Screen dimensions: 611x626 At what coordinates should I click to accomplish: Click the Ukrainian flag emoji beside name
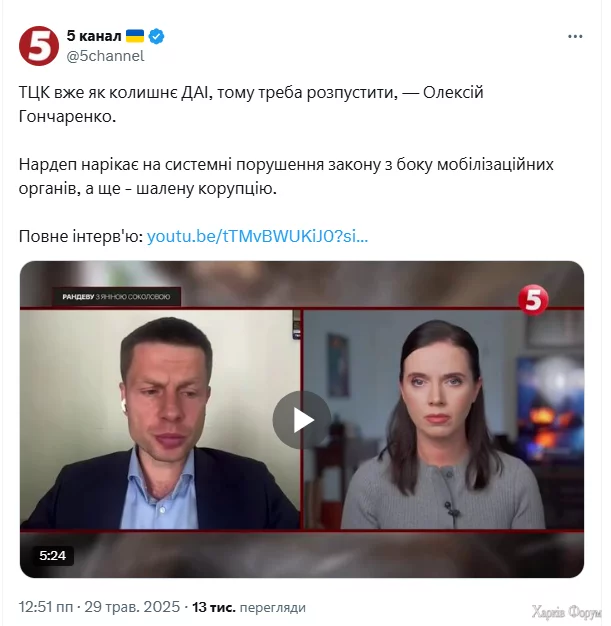point(135,36)
